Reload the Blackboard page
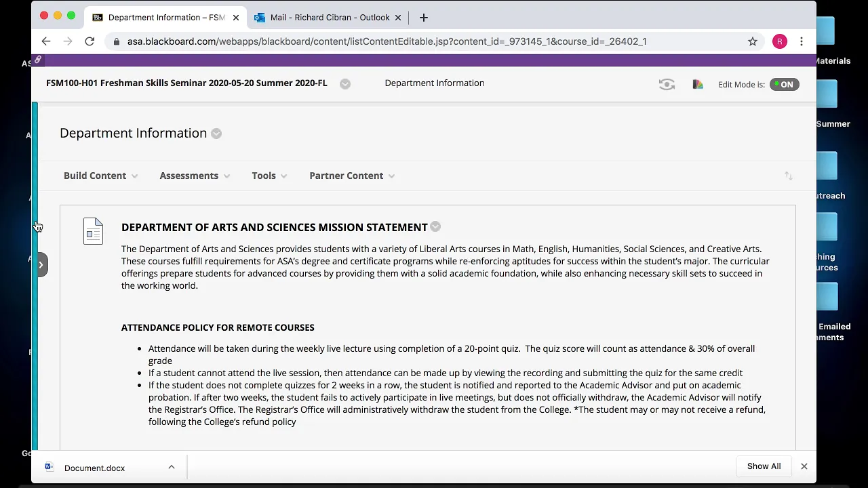The width and height of the screenshot is (868, 488). [90, 41]
